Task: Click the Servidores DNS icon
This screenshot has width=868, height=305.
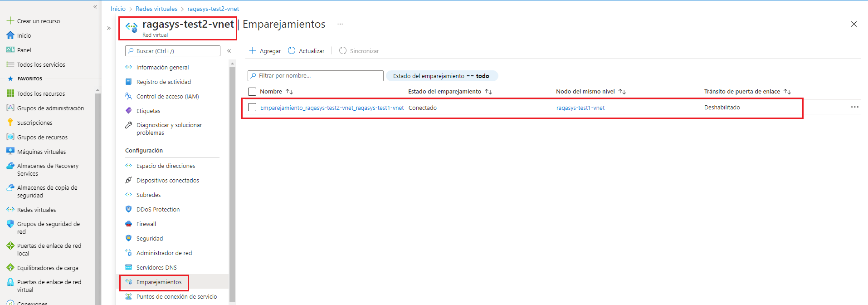Action: point(129,267)
